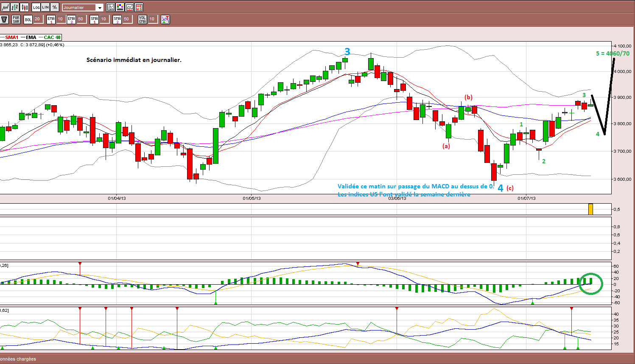Toggle the VOL EMA indicator
This screenshot has height=364, width=635.
(x=143, y=20)
